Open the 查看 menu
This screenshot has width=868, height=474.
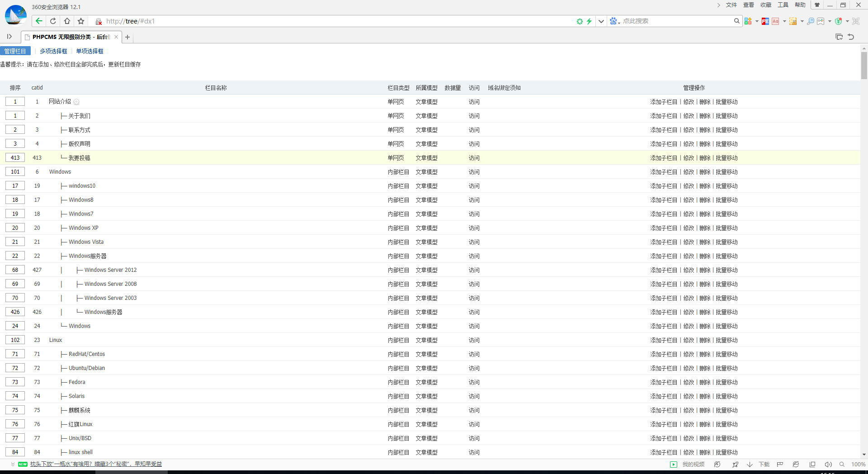(749, 5)
